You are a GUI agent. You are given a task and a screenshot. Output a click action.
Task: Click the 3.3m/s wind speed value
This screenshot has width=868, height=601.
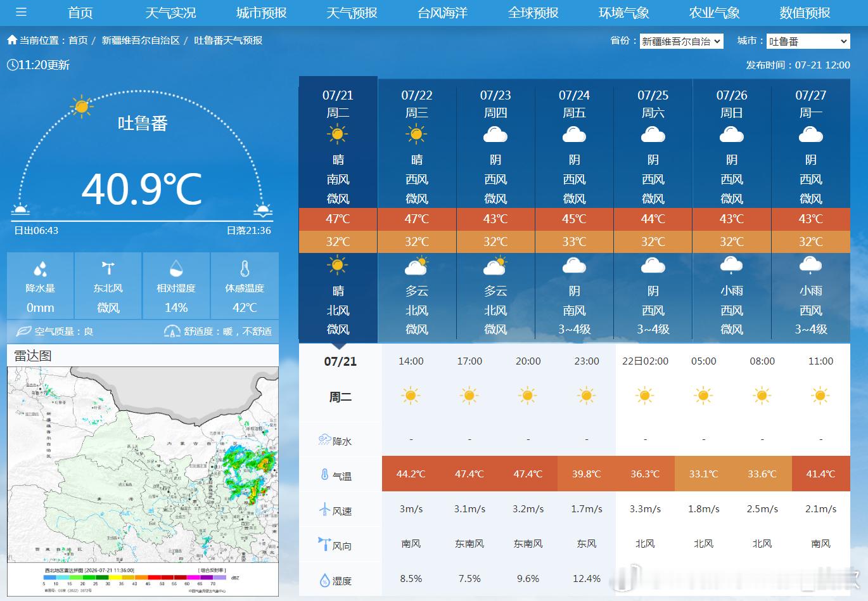click(x=645, y=508)
